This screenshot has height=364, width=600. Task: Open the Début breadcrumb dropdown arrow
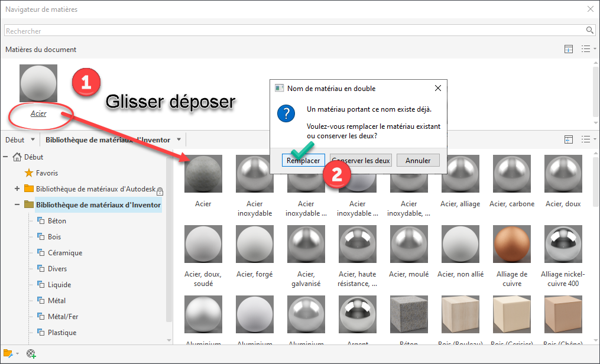[x=32, y=140]
